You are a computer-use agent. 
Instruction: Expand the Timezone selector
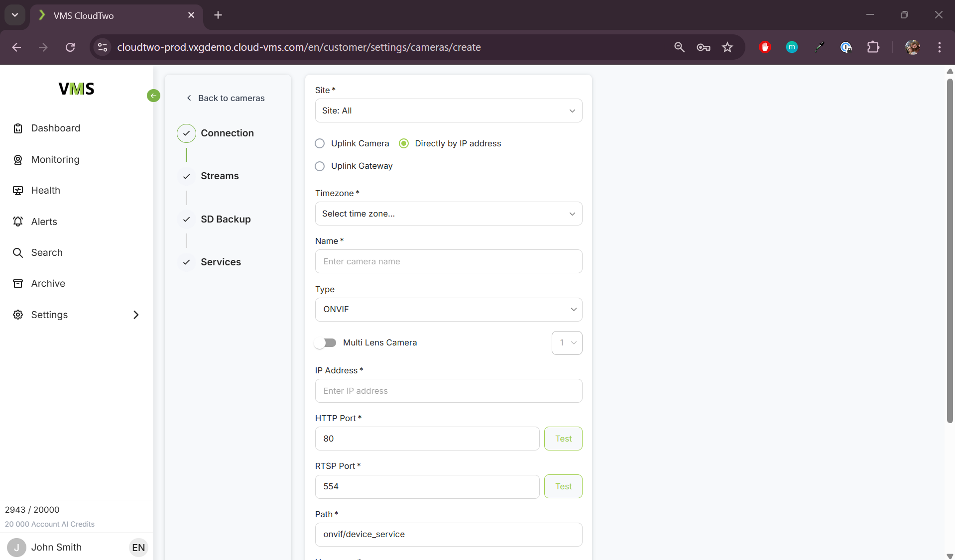coord(448,214)
